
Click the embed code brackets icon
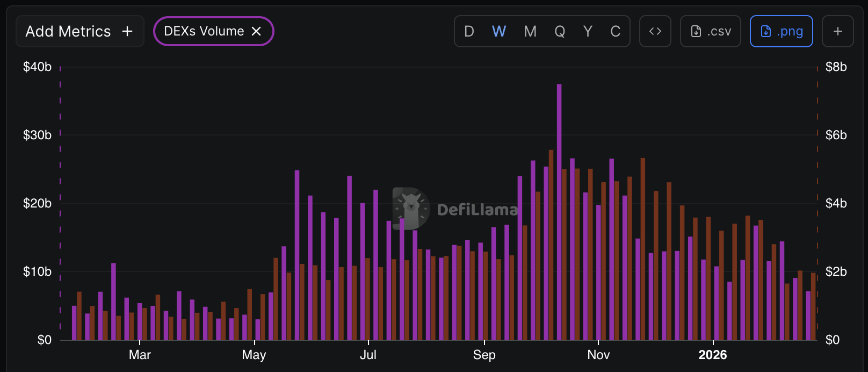pos(655,31)
